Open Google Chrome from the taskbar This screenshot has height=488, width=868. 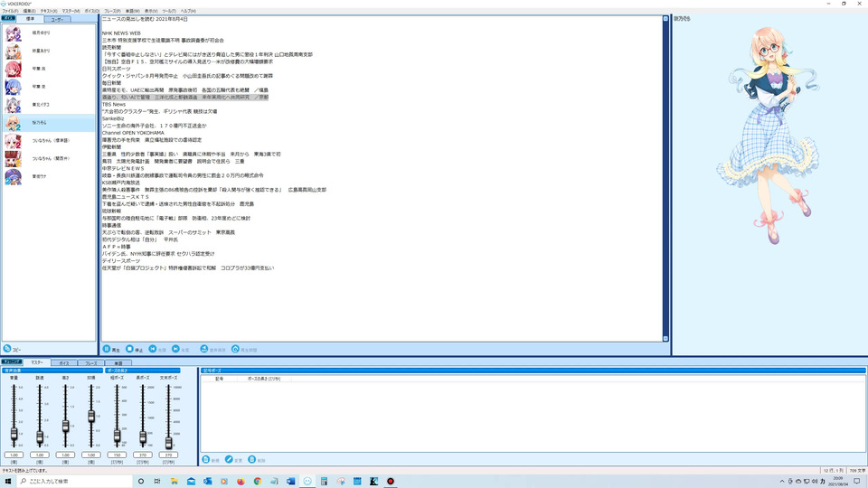258,482
